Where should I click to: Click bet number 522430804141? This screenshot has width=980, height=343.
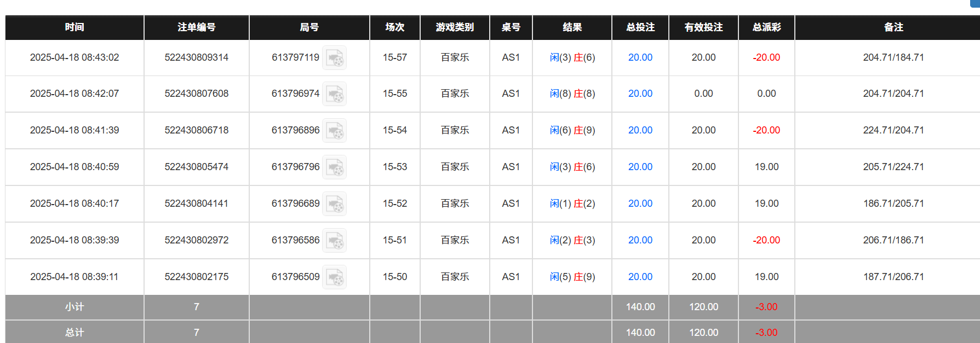[196, 204]
